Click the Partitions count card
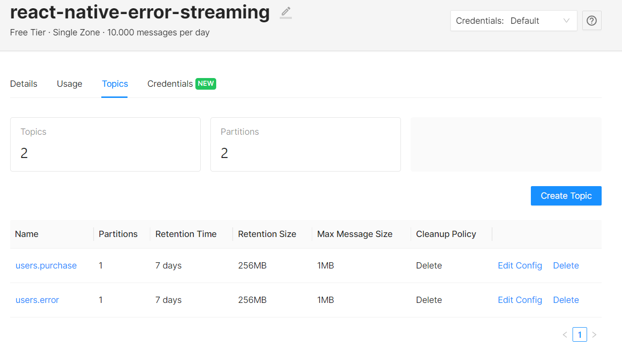This screenshot has width=622, height=364. pyautogui.click(x=305, y=144)
